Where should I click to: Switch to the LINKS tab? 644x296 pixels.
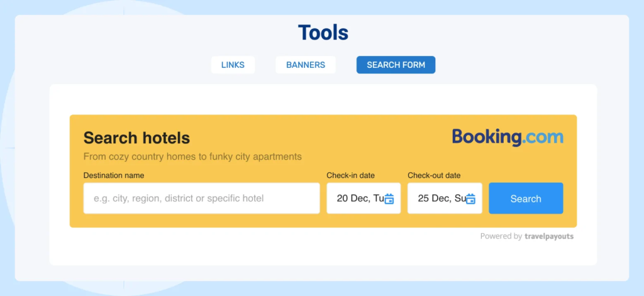coord(233,65)
